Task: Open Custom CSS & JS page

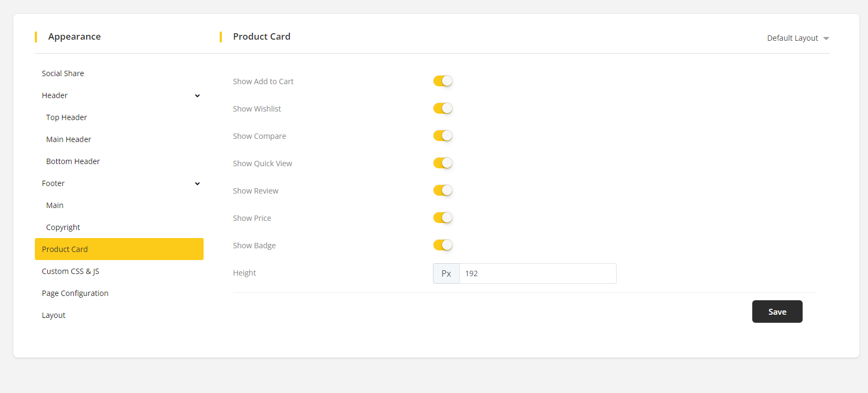Action: click(x=70, y=271)
